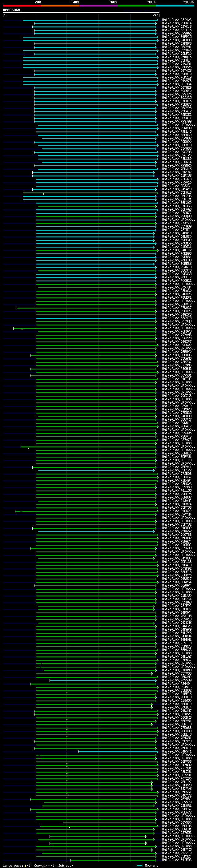Click the white query sequence bar
The height and width of the screenshot is (868, 197).
coord(81,13)
